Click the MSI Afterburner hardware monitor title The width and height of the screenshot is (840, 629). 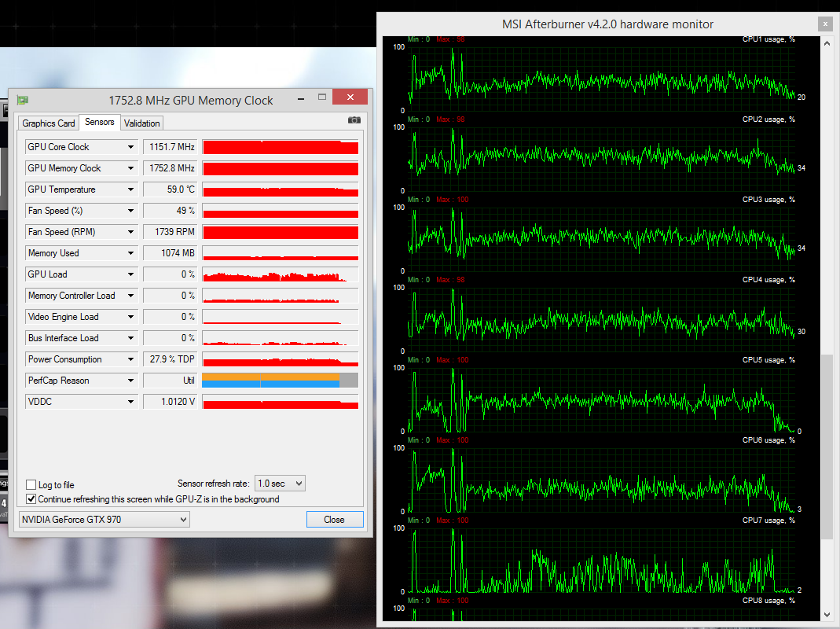[607, 24]
